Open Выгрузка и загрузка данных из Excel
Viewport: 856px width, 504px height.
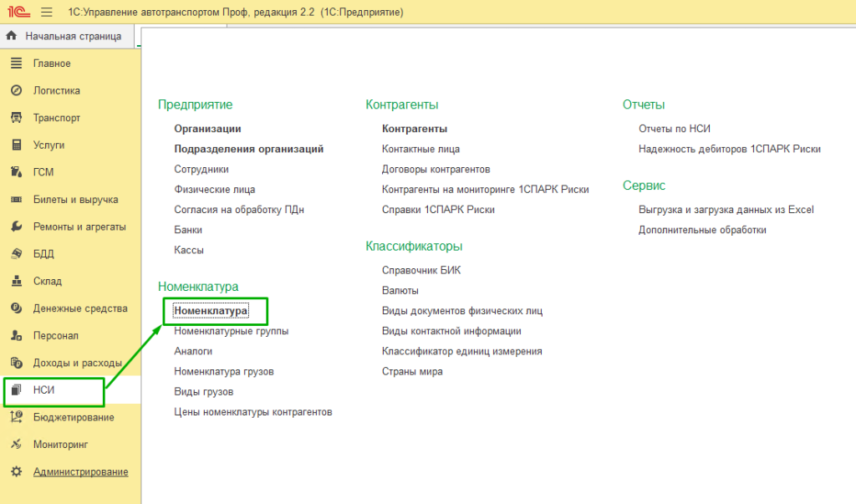726,210
